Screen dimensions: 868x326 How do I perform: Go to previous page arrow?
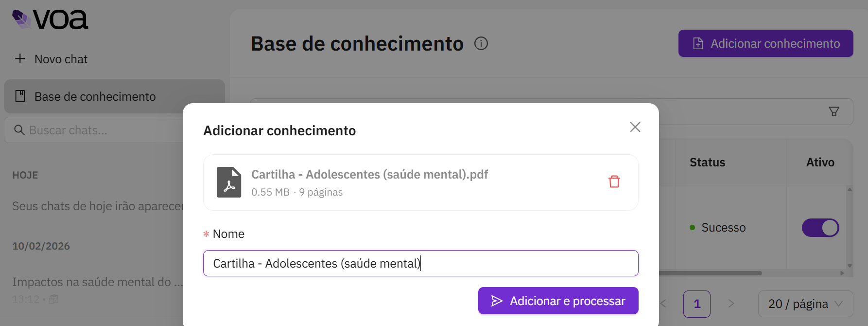(664, 304)
